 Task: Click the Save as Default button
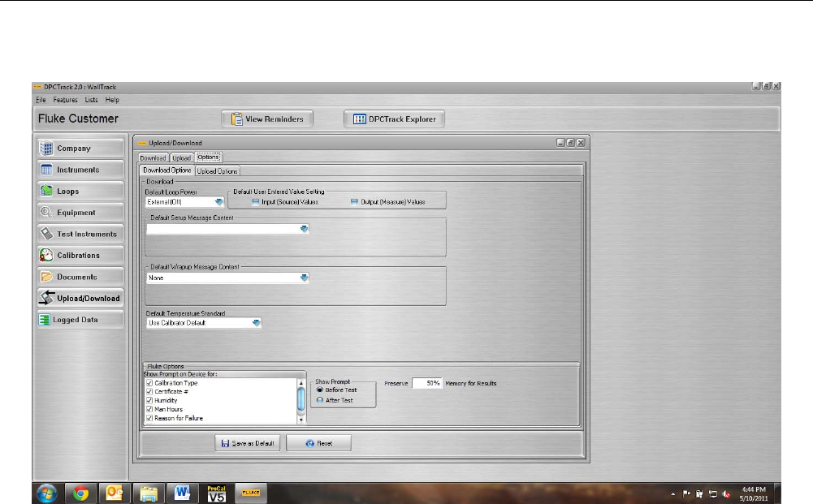point(248,443)
